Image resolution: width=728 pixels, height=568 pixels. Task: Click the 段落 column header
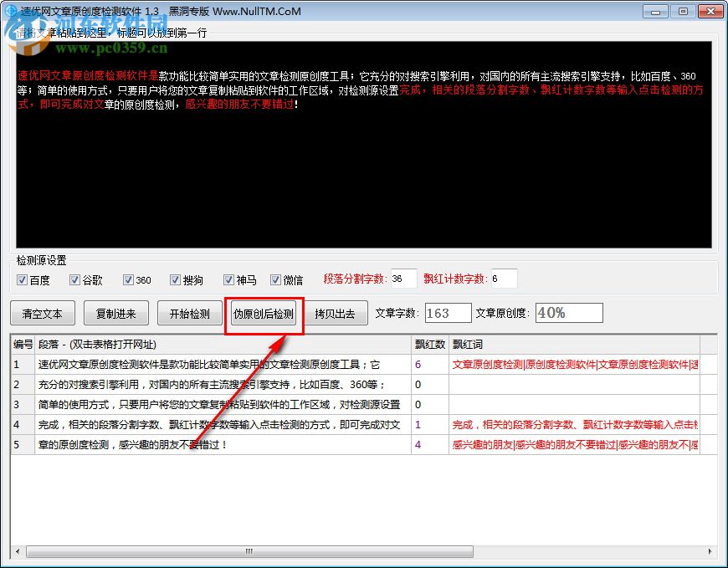coord(223,345)
